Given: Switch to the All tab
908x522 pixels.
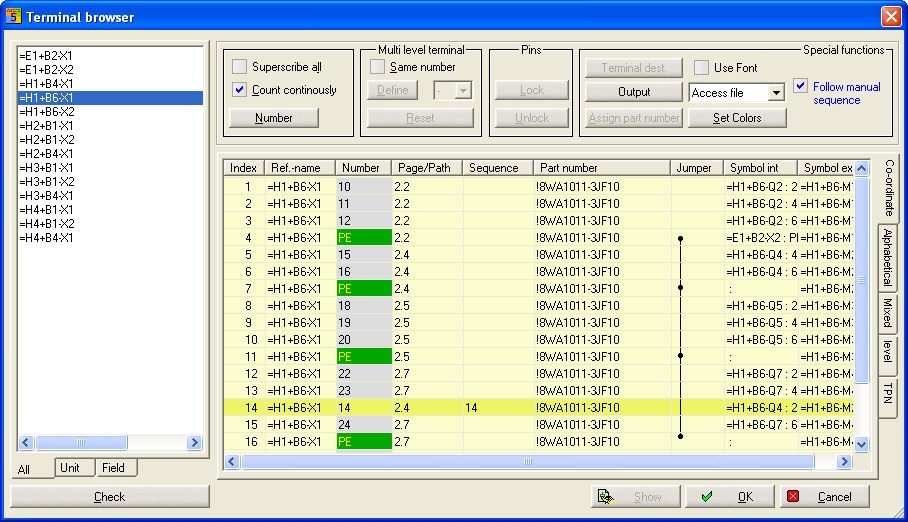Looking at the screenshot, I should tap(32, 469).
